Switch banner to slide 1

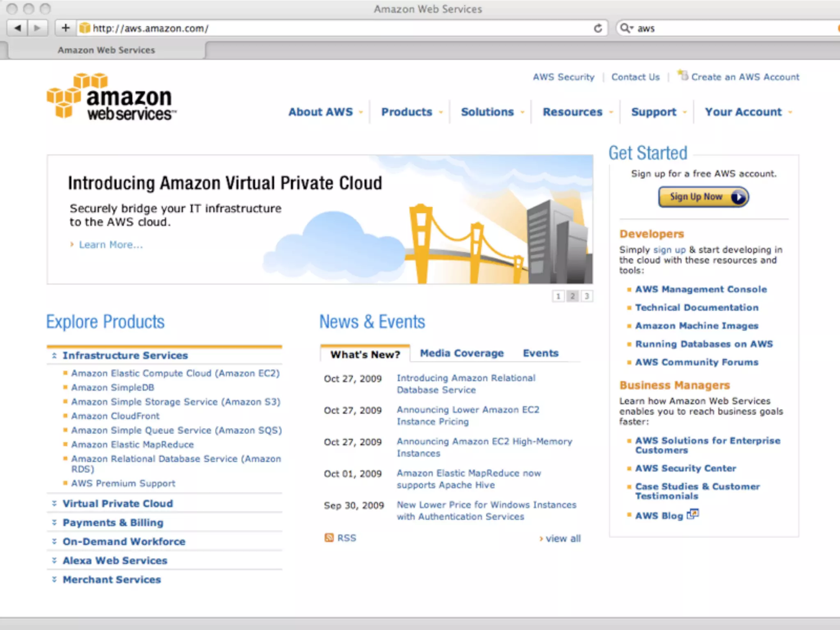point(558,296)
